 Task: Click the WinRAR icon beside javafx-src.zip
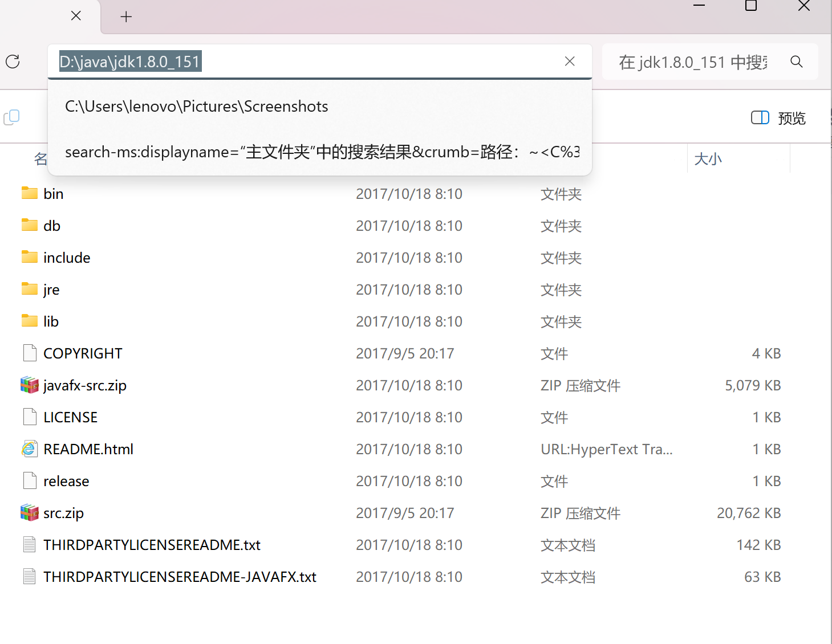(x=29, y=385)
